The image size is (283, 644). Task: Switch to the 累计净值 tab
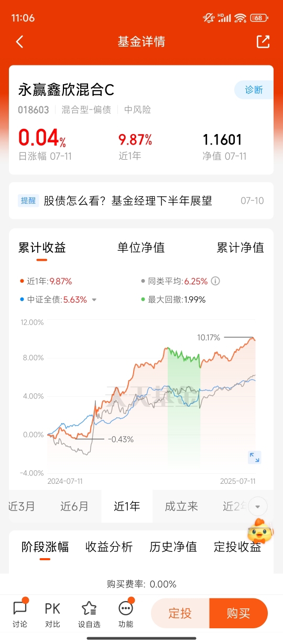(x=241, y=248)
